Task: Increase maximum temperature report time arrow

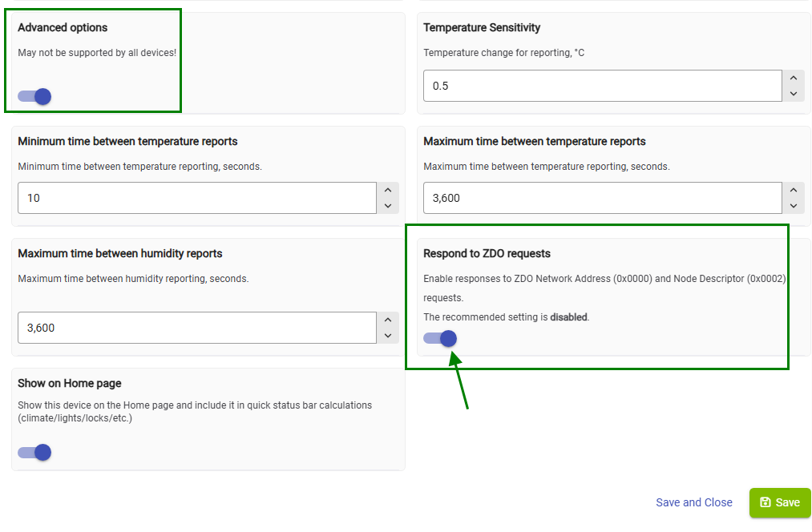Action: click(x=794, y=190)
